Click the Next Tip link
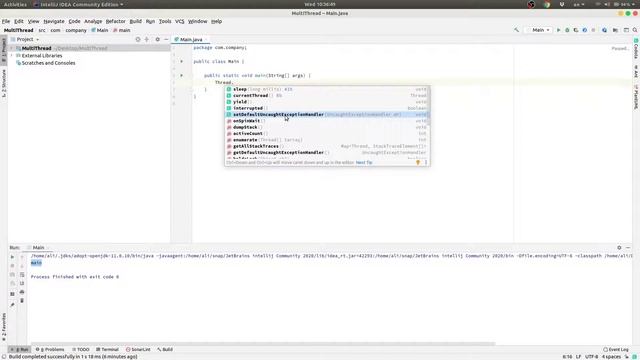The height and width of the screenshot is (360, 640). (364, 162)
